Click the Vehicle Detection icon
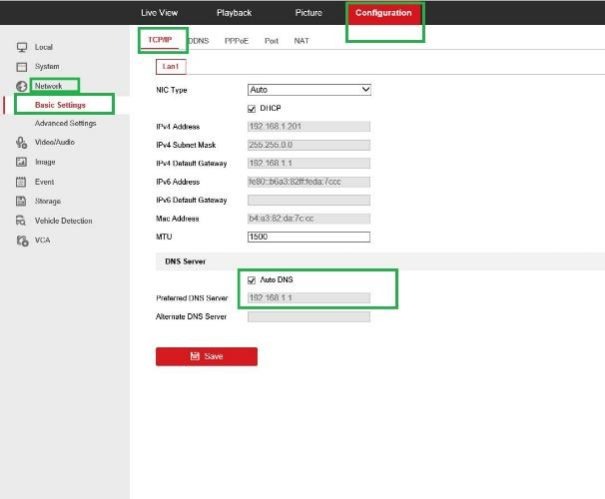 21,221
